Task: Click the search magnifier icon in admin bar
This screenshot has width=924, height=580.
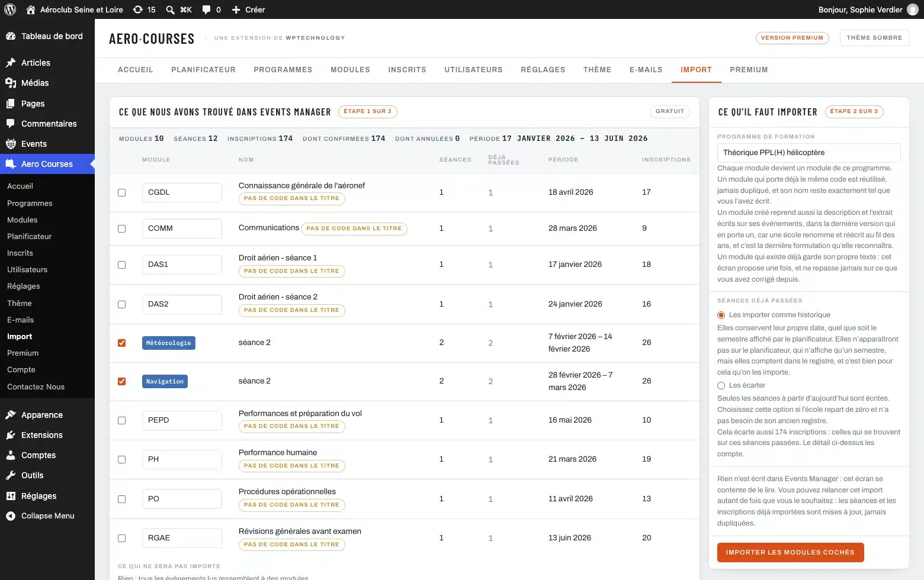Action: pos(171,9)
